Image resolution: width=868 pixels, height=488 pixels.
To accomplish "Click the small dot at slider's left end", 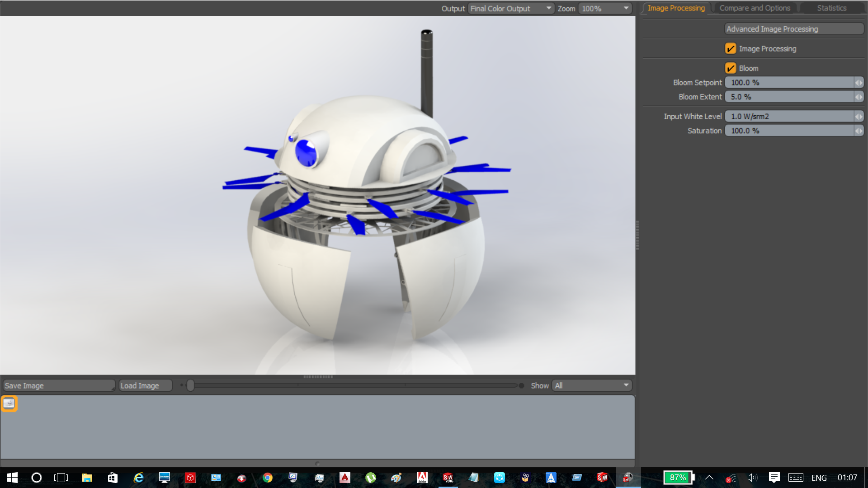I will (x=182, y=385).
